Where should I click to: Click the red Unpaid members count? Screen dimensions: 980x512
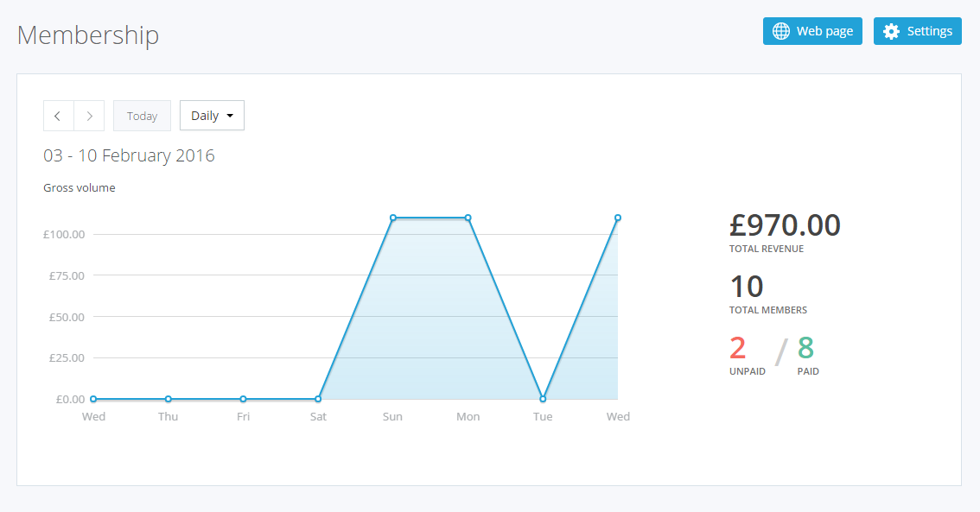pyautogui.click(x=737, y=348)
